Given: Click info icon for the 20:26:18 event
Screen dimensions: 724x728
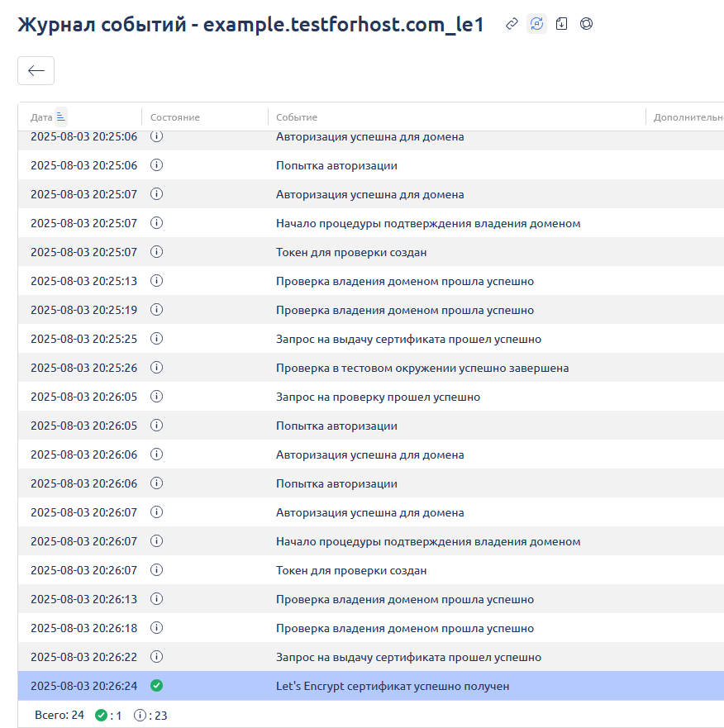Looking at the screenshot, I should (156, 628).
